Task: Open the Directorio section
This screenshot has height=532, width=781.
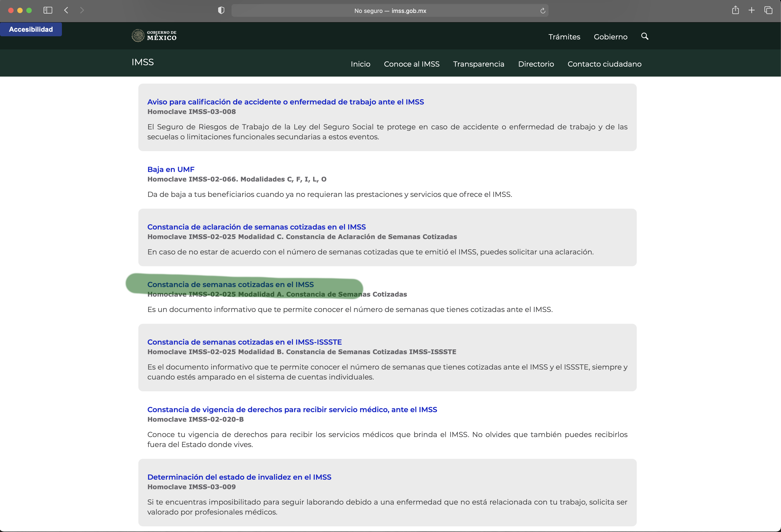Action: (x=536, y=64)
